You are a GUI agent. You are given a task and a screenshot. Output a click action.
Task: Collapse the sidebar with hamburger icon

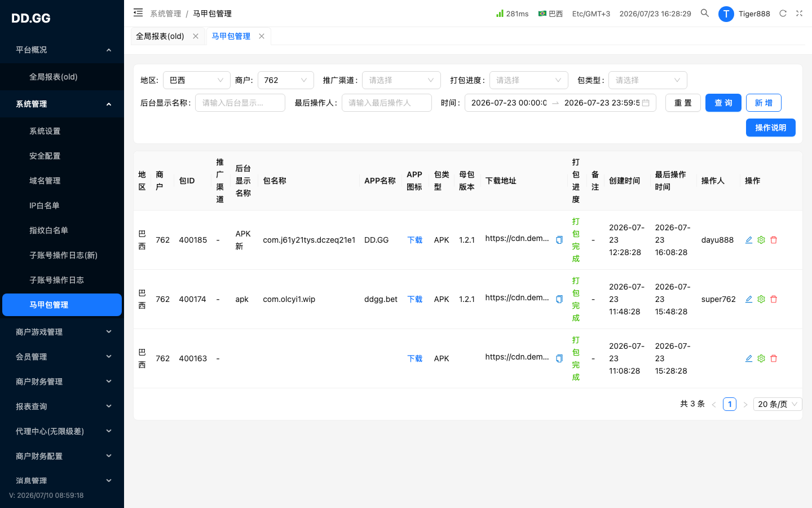click(138, 12)
